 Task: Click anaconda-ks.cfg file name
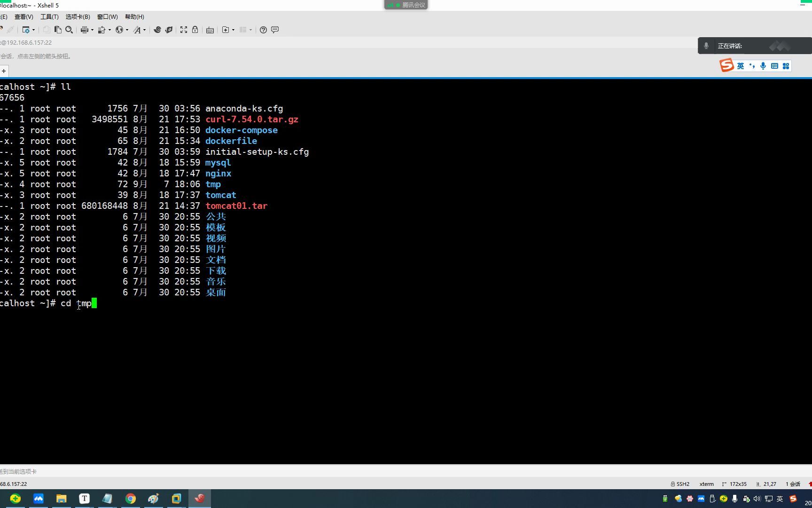[244, 109]
